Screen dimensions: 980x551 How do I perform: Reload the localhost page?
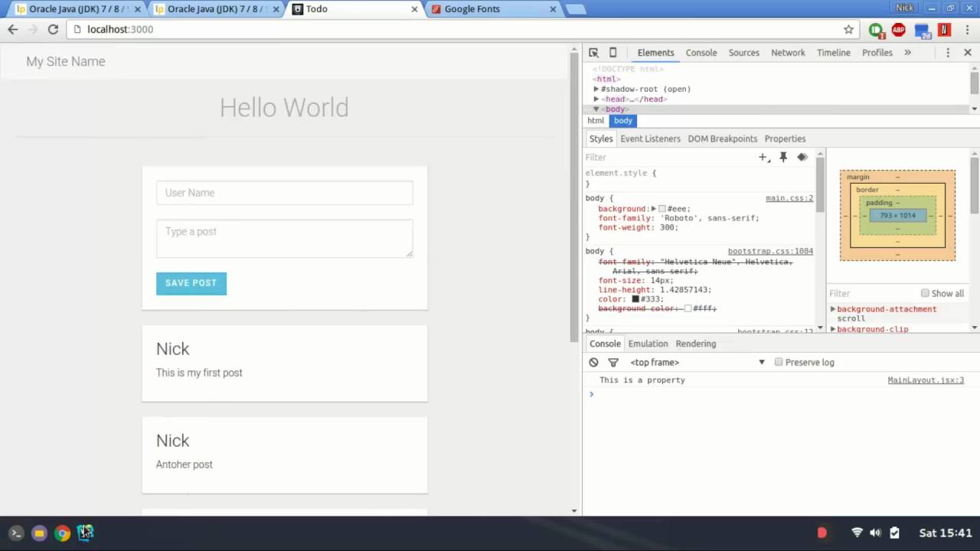[53, 29]
